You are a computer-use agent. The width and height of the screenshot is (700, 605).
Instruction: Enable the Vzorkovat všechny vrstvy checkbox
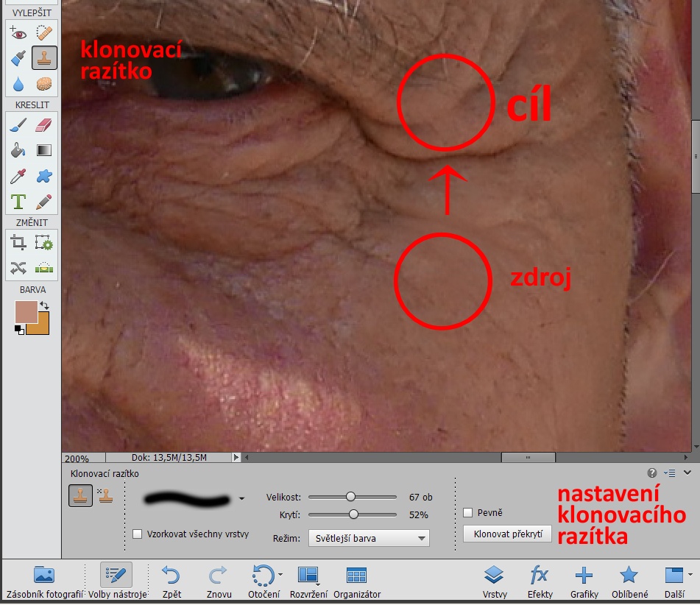coord(138,534)
